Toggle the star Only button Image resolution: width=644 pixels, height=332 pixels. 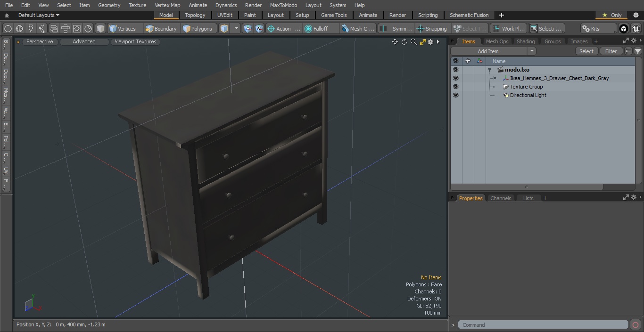pyautogui.click(x=612, y=15)
